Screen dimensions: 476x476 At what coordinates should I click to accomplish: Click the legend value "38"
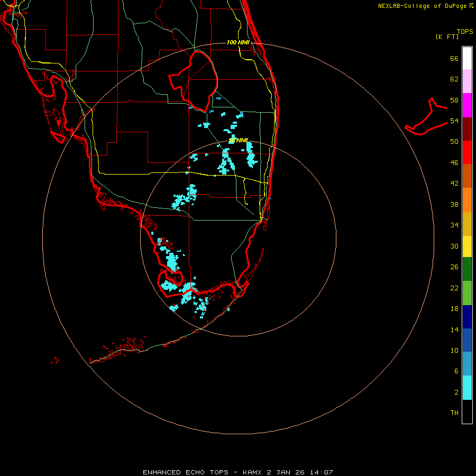pyautogui.click(x=454, y=204)
